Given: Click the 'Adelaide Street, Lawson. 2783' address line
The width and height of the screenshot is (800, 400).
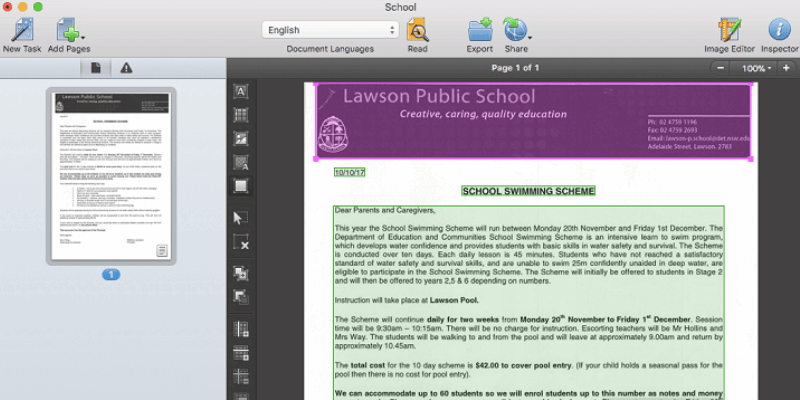Looking at the screenshot, I should click(x=690, y=146).
